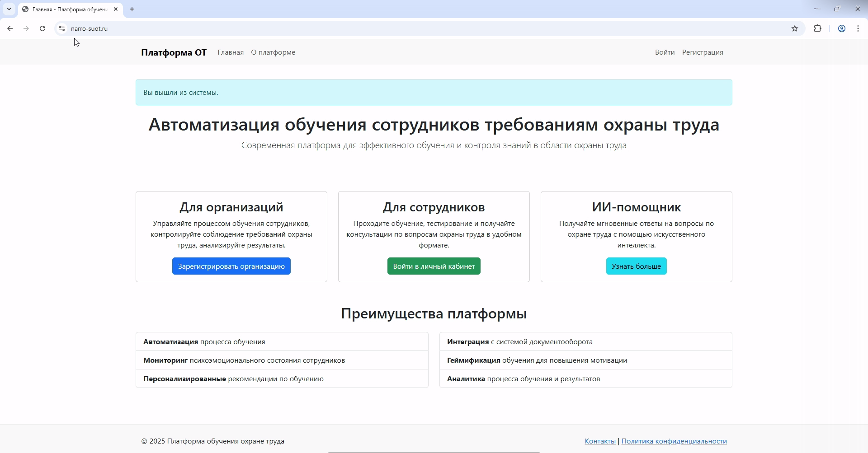Reload the narro-suot.ru page
Viewport: 868px width, 453px height.
point(42,28)
